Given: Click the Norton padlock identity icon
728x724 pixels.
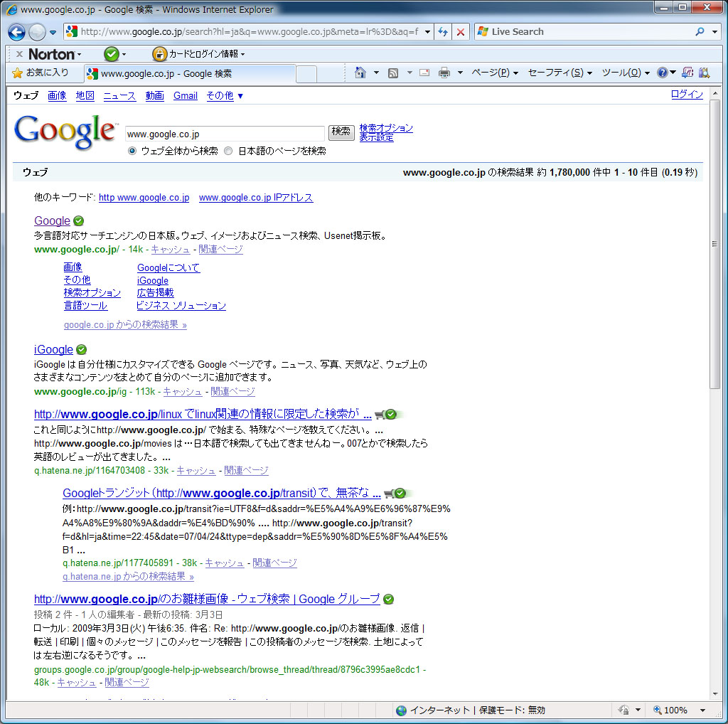Looking at the screenshot, I should coord(159,54).
